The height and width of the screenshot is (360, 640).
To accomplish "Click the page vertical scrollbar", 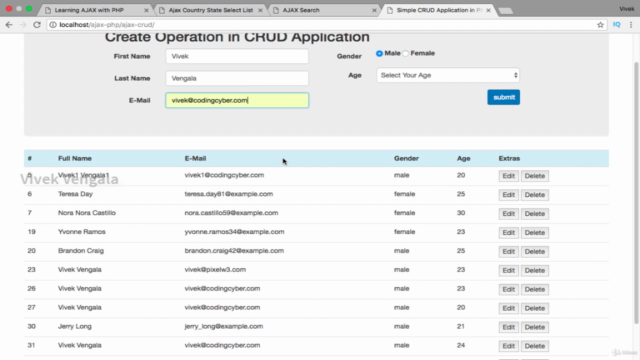I will pos(636,192).
